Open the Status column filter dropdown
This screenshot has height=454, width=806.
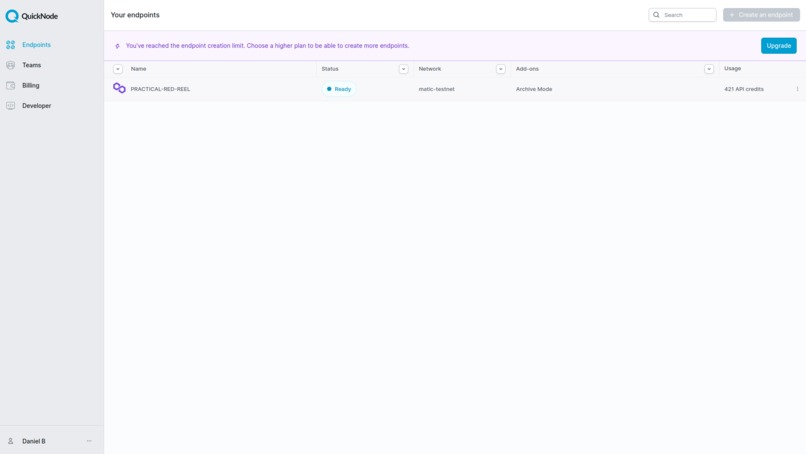coord(404,69)
